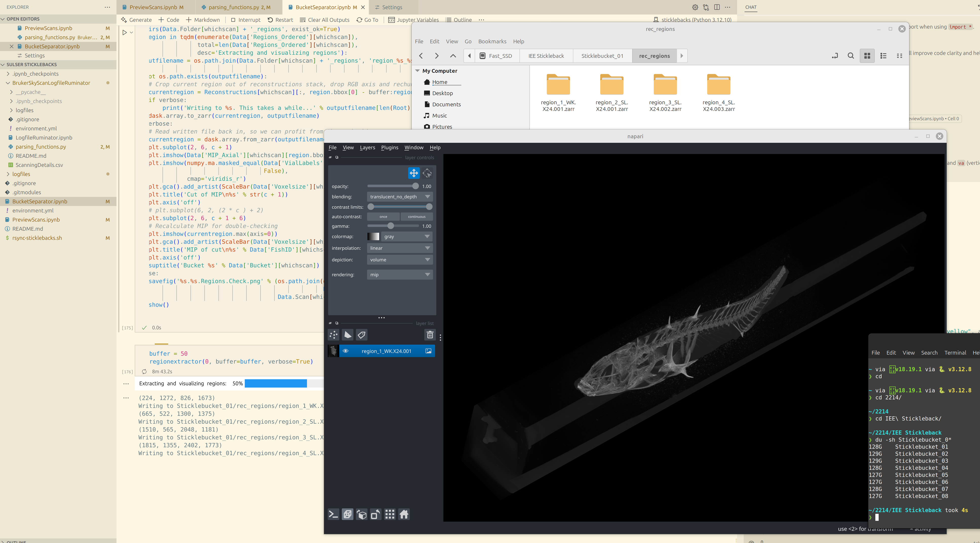This screenshot has height=543, width=980.
Task: Open search in file manager toolbar
Action: point(851,56)
